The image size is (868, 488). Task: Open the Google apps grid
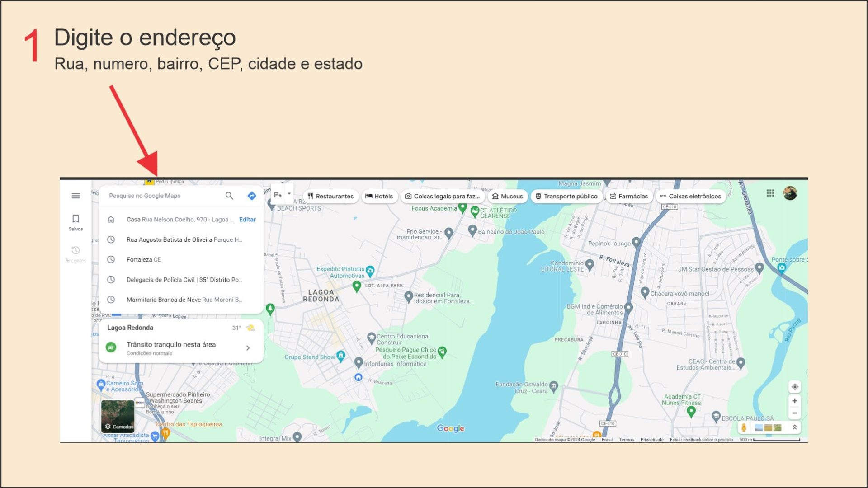pos(770,193)
